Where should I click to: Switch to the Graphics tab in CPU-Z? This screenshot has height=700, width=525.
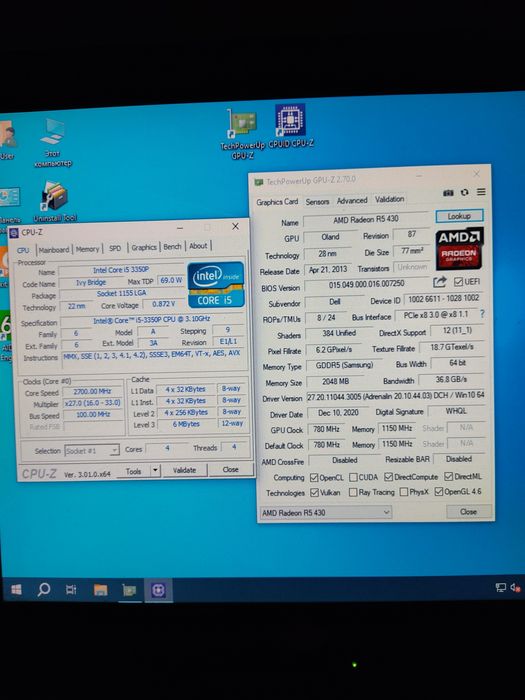tap(144, 247)
